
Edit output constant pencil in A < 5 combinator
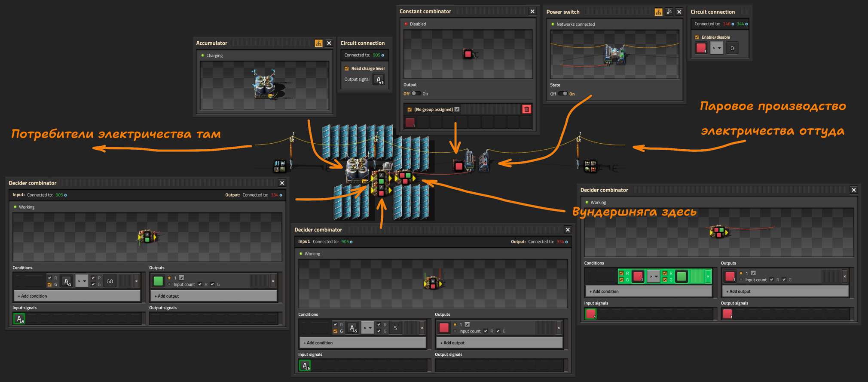click(468, 325)
